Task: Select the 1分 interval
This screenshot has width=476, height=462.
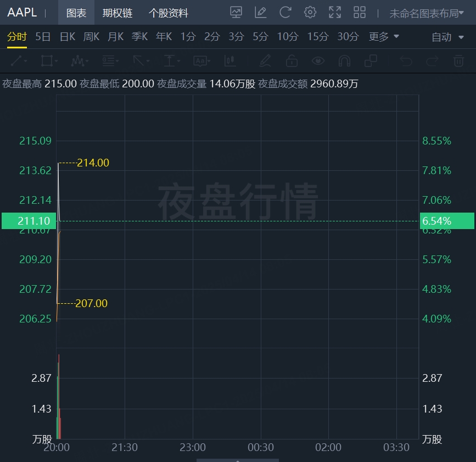Action: 188,37
